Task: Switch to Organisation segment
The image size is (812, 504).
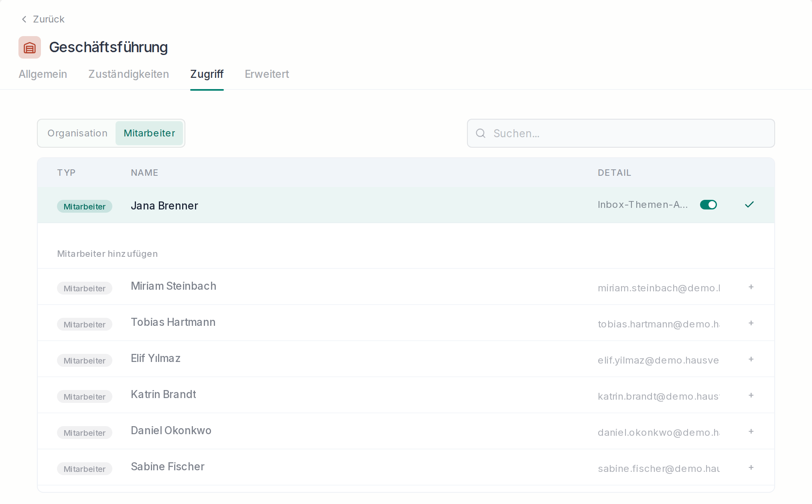Action: click(77, 133)
